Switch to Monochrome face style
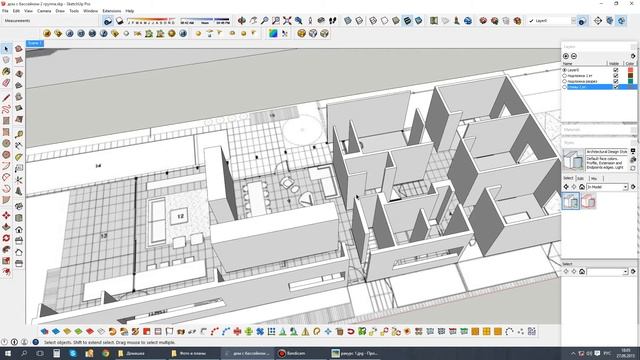Screen dimensions: 640x360 [x=419, y=20]
